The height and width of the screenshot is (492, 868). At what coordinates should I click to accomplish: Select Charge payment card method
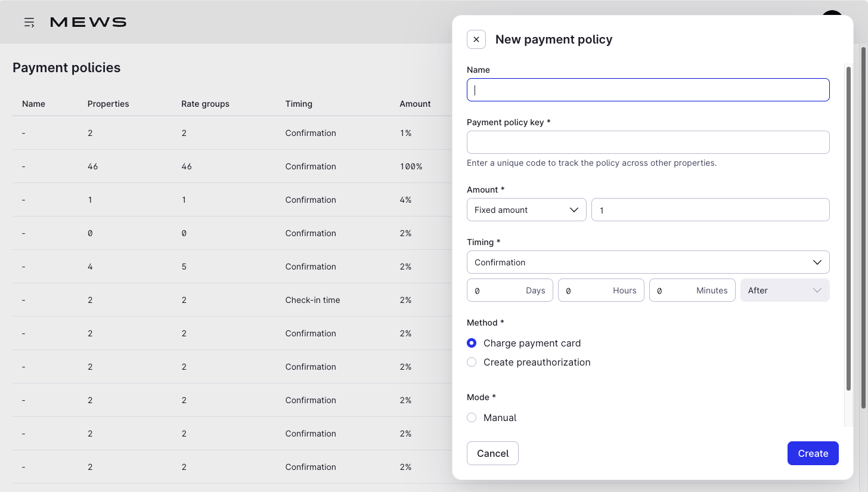(472, 343)
